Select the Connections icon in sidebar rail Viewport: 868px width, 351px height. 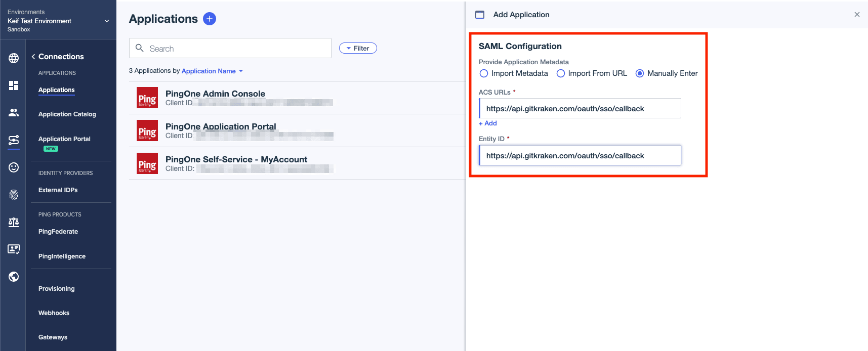(14, 140)
